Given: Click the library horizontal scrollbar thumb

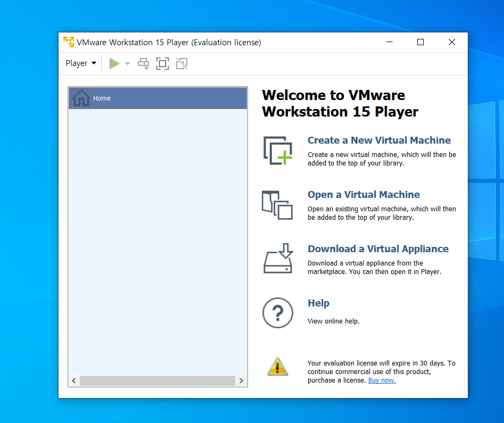Looking at the screenshot, I should [158, 381].
